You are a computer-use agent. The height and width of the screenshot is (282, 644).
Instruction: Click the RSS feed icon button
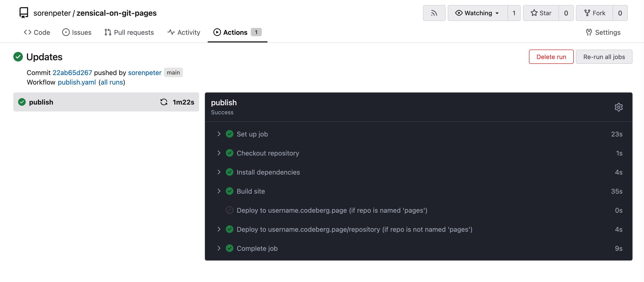434,13
